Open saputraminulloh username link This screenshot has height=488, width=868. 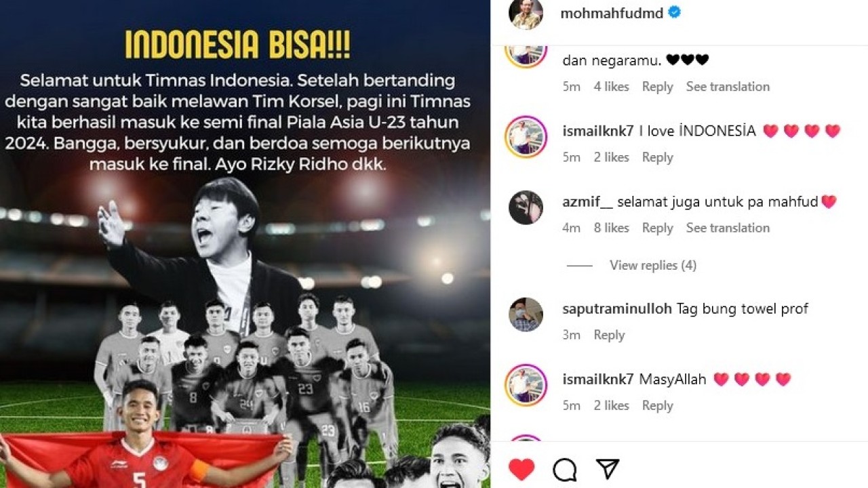tap(617, 309)
